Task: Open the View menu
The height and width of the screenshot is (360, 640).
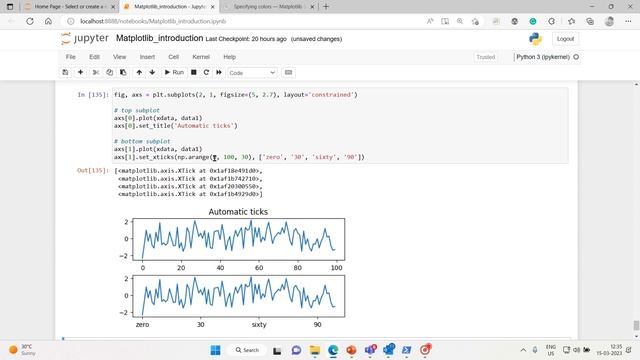Action: click(120, 57)
